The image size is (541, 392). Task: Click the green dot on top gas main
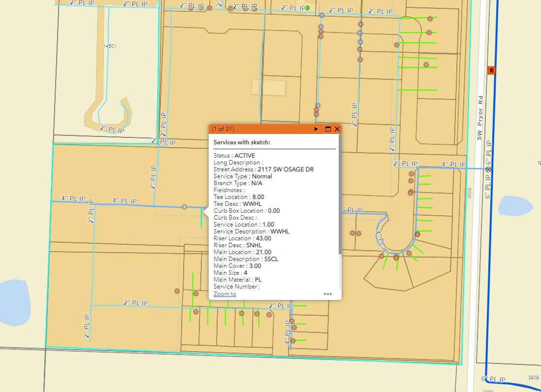pyautogui.click(x=307, y=8)
